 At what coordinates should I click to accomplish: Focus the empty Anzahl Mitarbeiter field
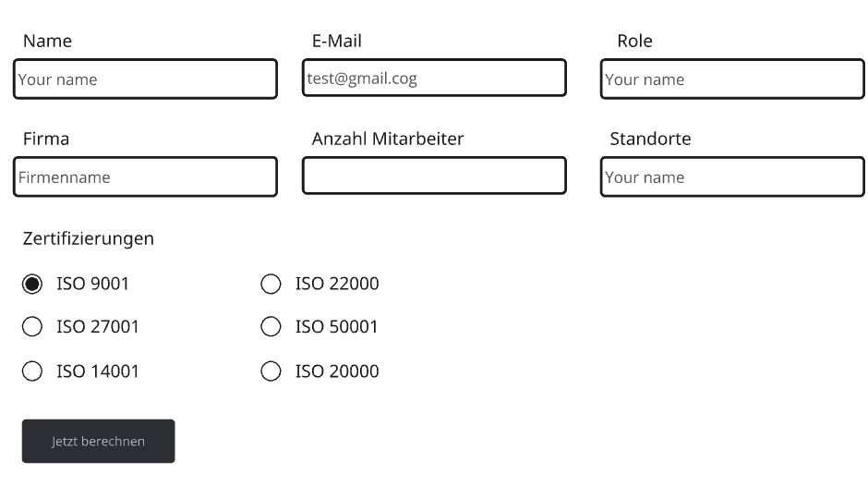coord(434,176)
